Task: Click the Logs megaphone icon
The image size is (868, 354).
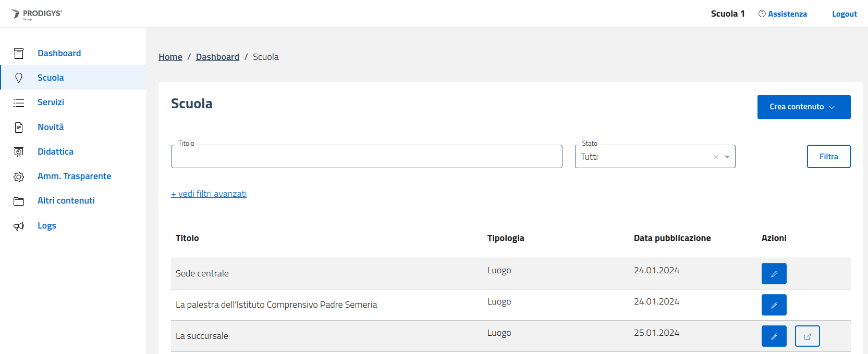Action: (x=19, y=226)
